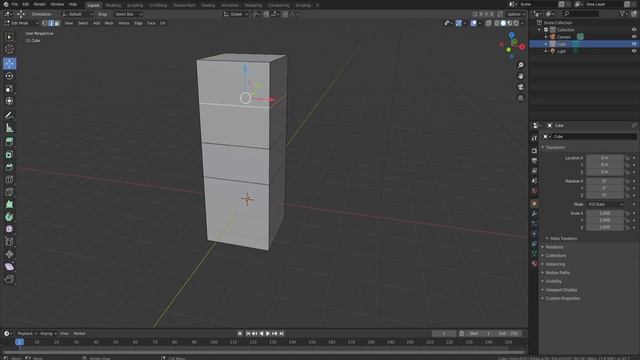The image size is (640, 360).
Task: Select the Rip Region tool
Action: point(9,279)
